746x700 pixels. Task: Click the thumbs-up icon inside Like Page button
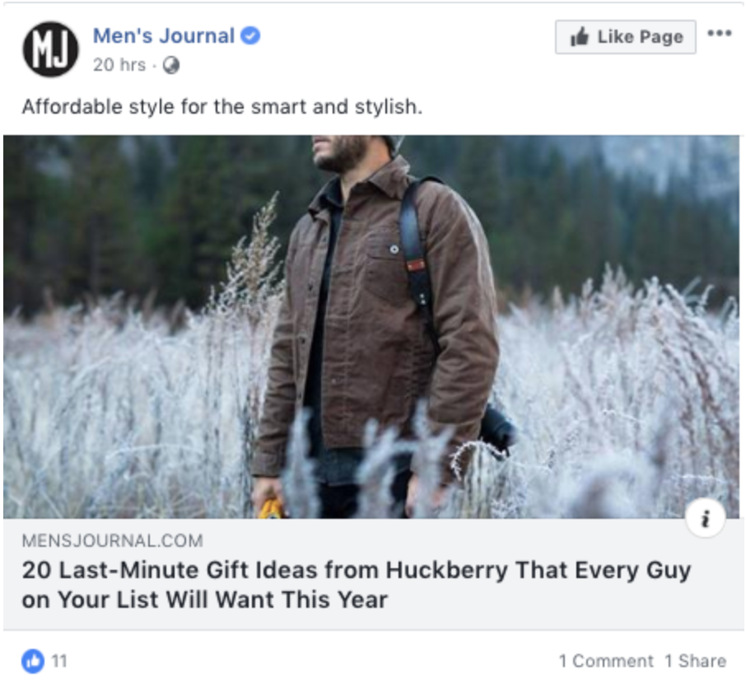pyautogui.click(x=582, y=36)
